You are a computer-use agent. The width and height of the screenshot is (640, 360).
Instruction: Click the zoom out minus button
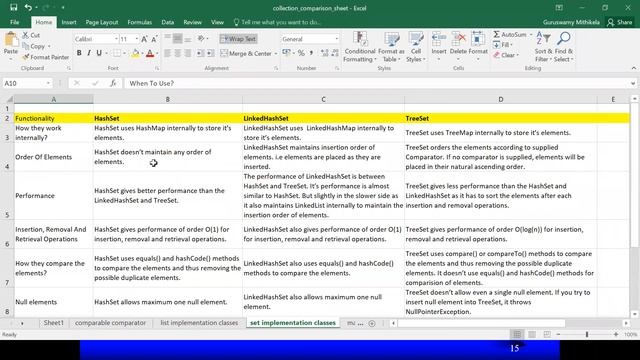point(558,334)
